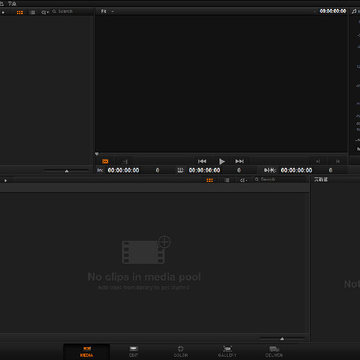This screenshot has width=360, height=360.
Task: Jump to next clip in viewer
Action: [239, 161]
